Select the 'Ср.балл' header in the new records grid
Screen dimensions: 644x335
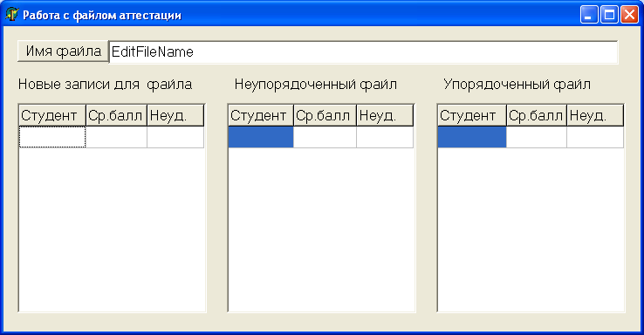[x=116, y=115]
